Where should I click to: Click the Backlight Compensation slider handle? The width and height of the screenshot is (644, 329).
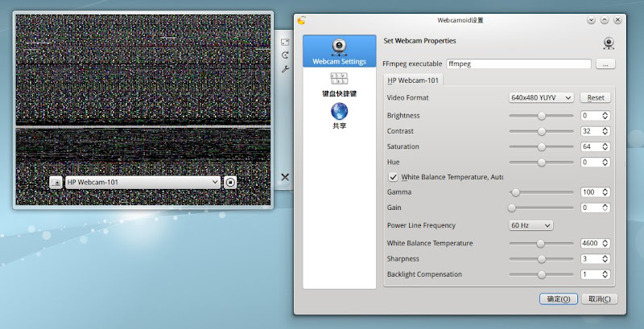point(542,274)
